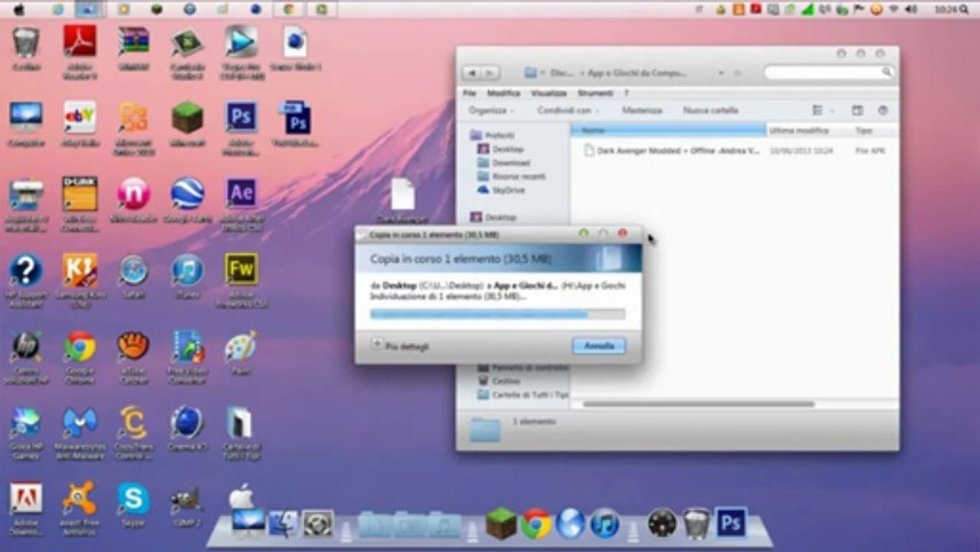Screen dimensions: 980x552
Task: Launch Adobe Fireworks desktop shortcut
Action: pos(241,269)
